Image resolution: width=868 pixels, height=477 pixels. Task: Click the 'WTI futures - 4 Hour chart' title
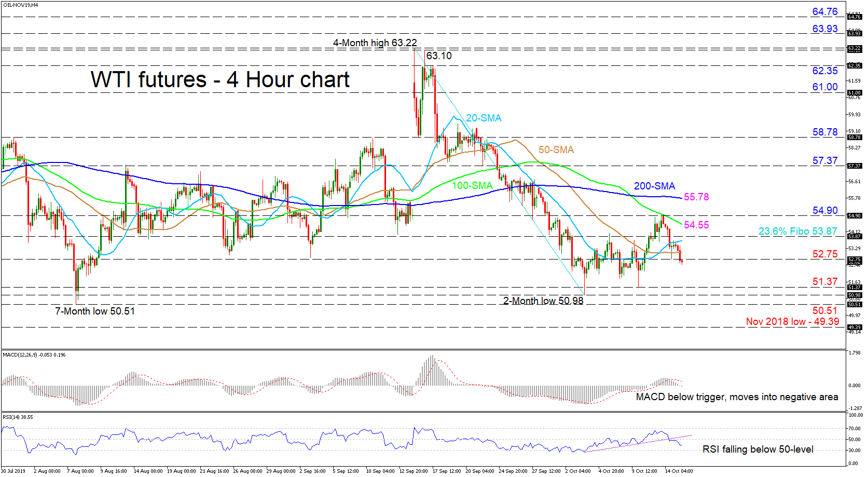[220, 80]
